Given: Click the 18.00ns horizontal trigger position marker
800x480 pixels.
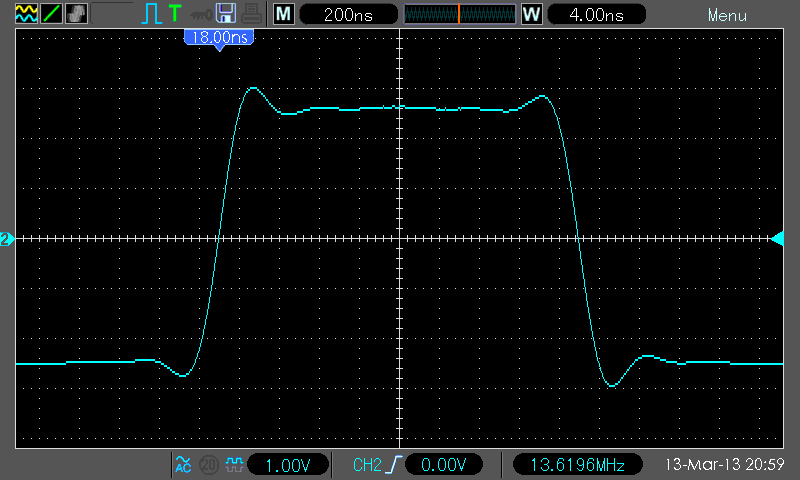Looking at the screenshot, I should [219, 39].
